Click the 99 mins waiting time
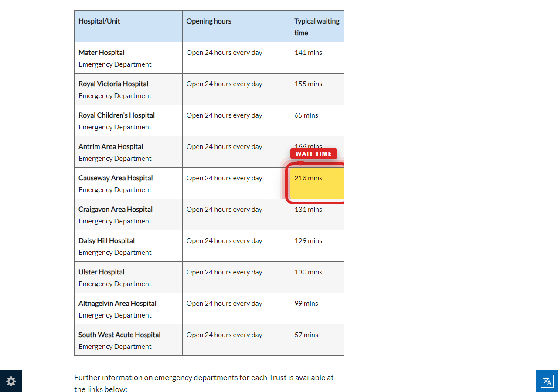This screenshot has height=392, width=558. (306, 303)
